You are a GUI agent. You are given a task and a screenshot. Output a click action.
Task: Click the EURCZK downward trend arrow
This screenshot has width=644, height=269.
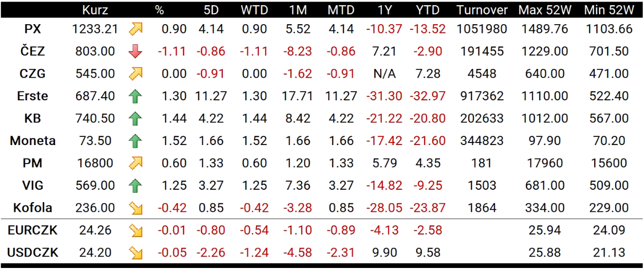(136, 230)
